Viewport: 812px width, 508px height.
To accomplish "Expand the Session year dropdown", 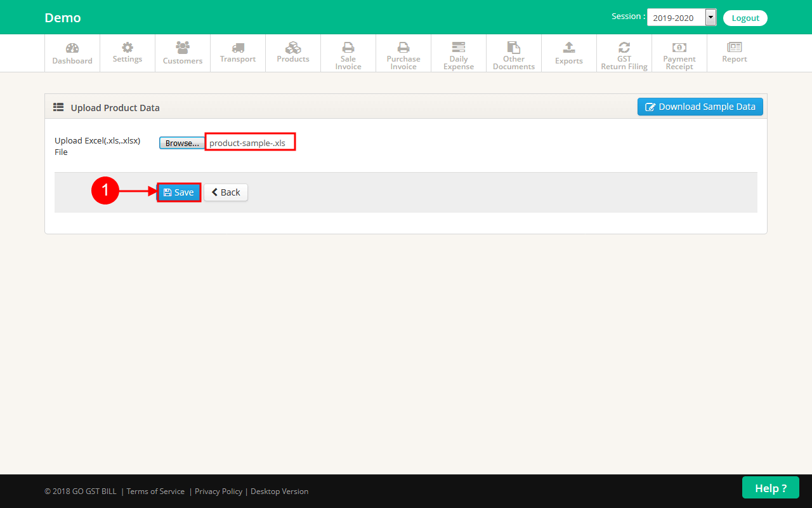I will pyautogui.click(x=710, y=18).
